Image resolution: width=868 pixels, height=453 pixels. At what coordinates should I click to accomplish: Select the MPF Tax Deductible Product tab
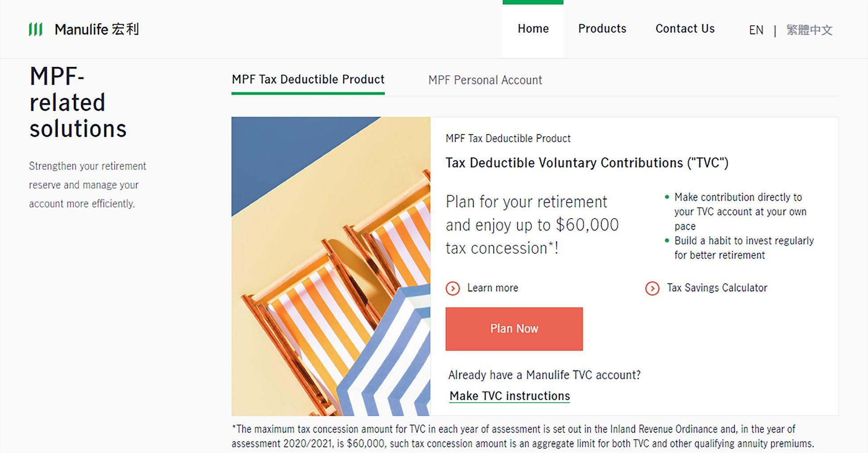[x=308, y=80]
